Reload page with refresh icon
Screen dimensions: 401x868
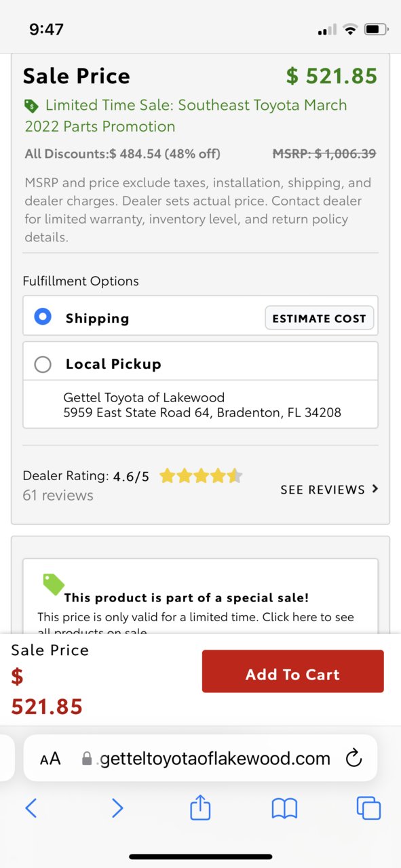pyautogui.click(x=354, y=758)
